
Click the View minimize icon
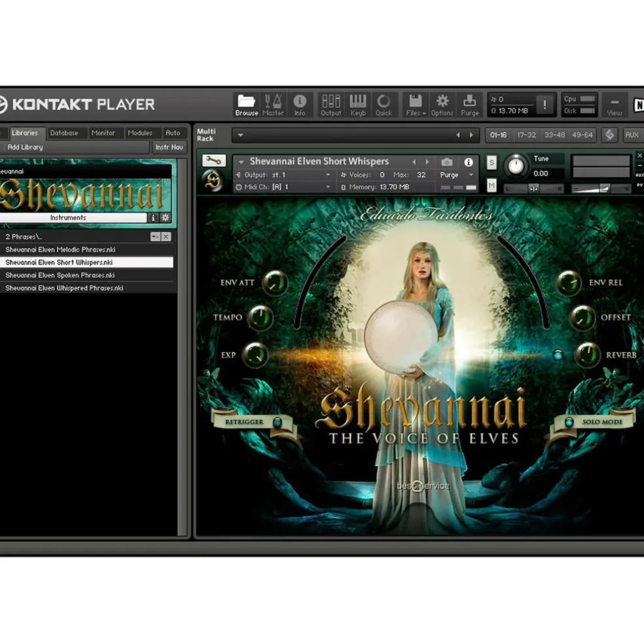614,105
